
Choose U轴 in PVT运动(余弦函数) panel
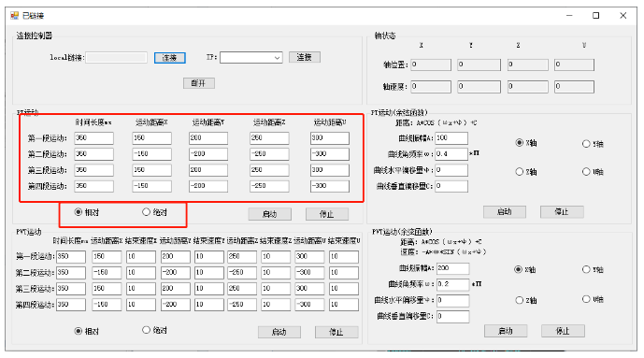click(593, 299)
